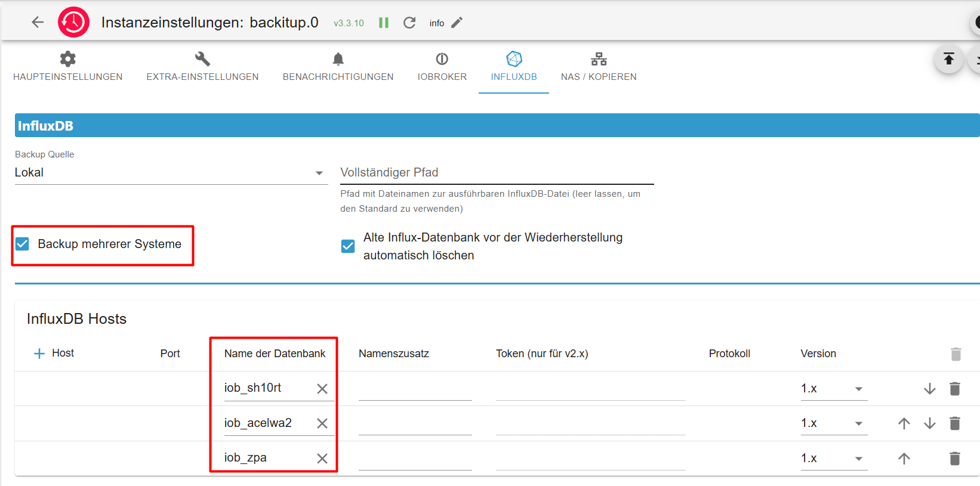The height and width of the screenshot is (486, 980).
Task: Click the Port column header
Action: [x=170, y=354]
